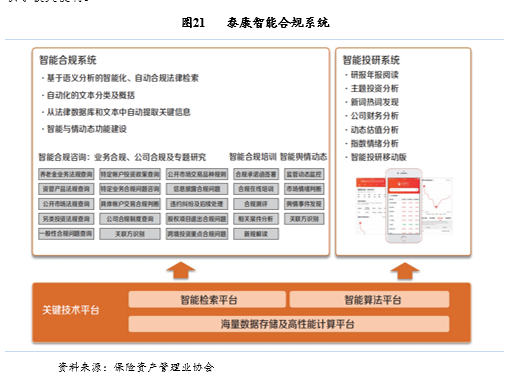Viewport: 505px width, 380px height.
Task: Click the 智能投研系统 panel heading
Action: pos(371,60)
